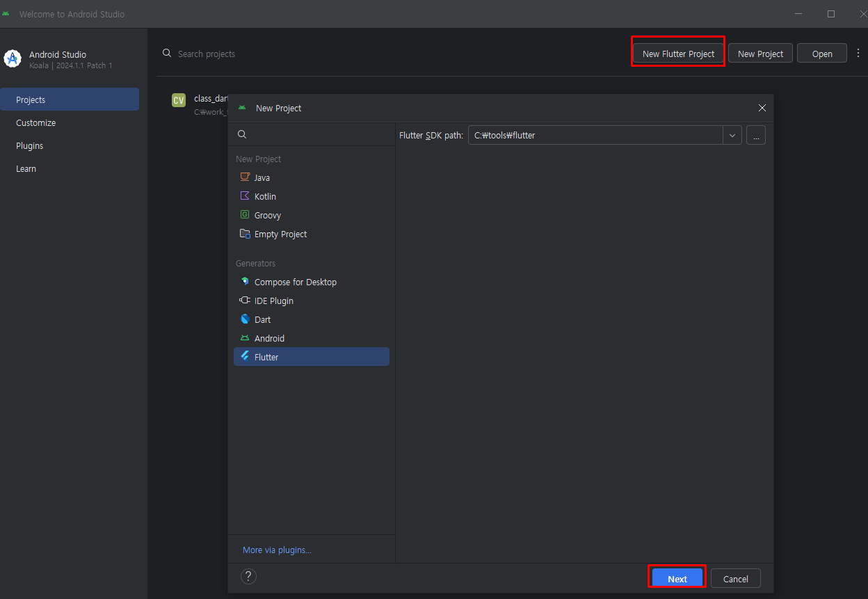Select Dart generator
This screenshot has height=599, width=868.
tap(312, 319)
